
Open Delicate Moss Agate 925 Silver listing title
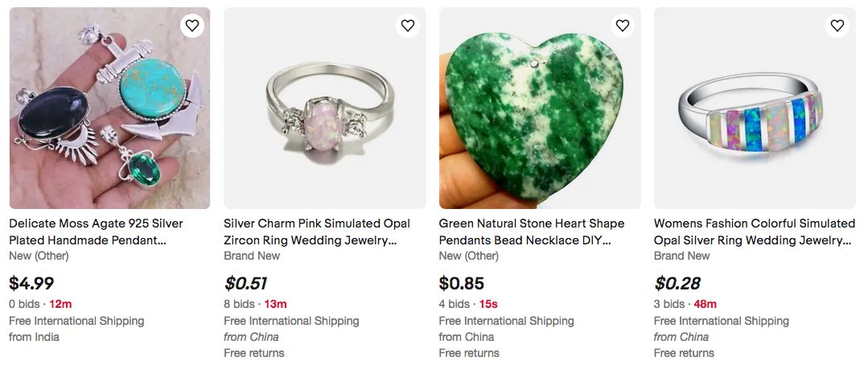(x=97, y=232)
